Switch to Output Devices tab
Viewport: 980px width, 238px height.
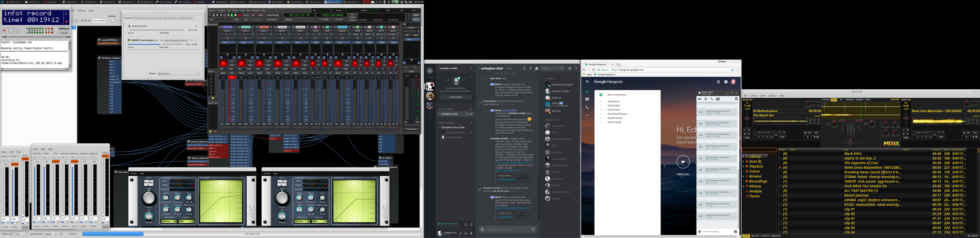coord(154,18)
